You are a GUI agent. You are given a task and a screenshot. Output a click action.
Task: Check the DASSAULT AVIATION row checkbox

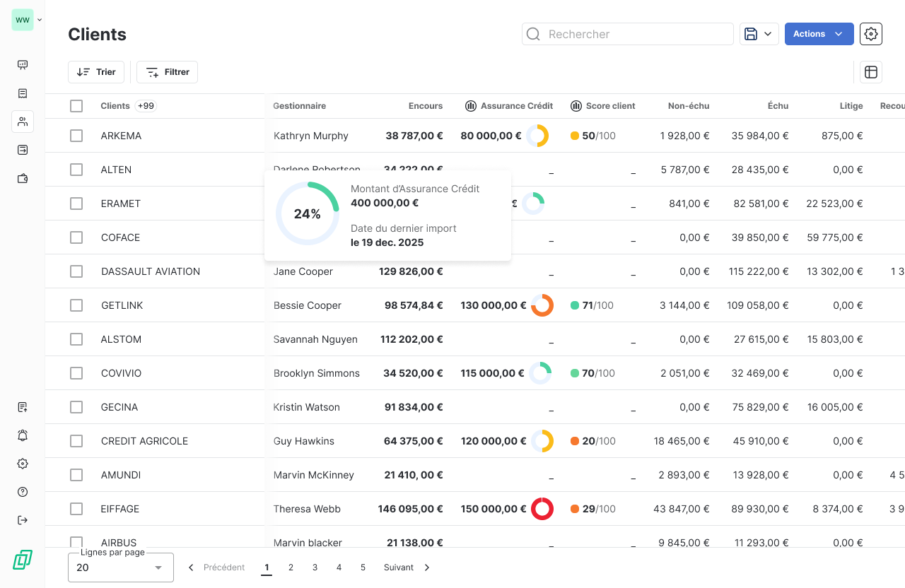(76, 271)
